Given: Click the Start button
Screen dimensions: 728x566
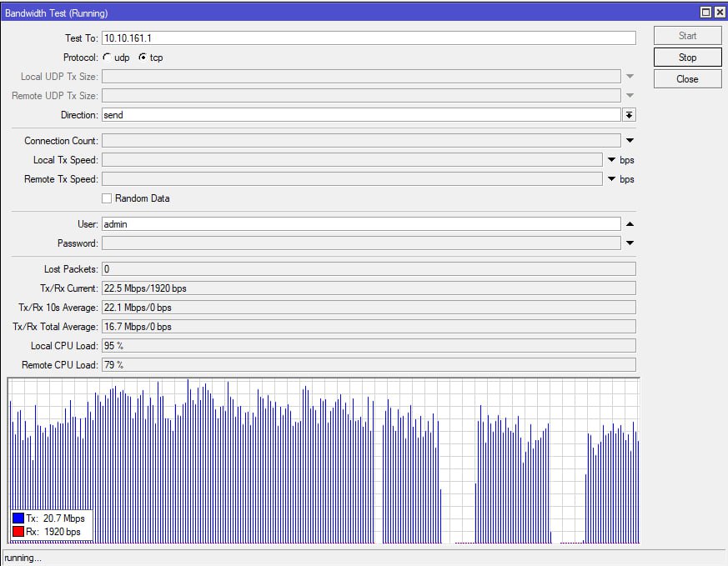Looking at the screenshot, I should point(688,36).
